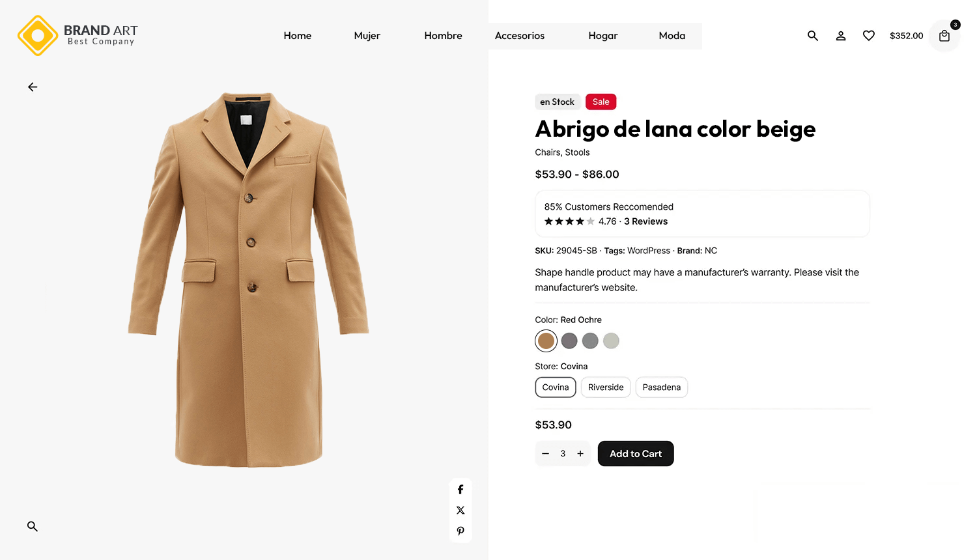Click the image zoom magnifier icon
The image size is (977, 560).
(x=33, y=526)
